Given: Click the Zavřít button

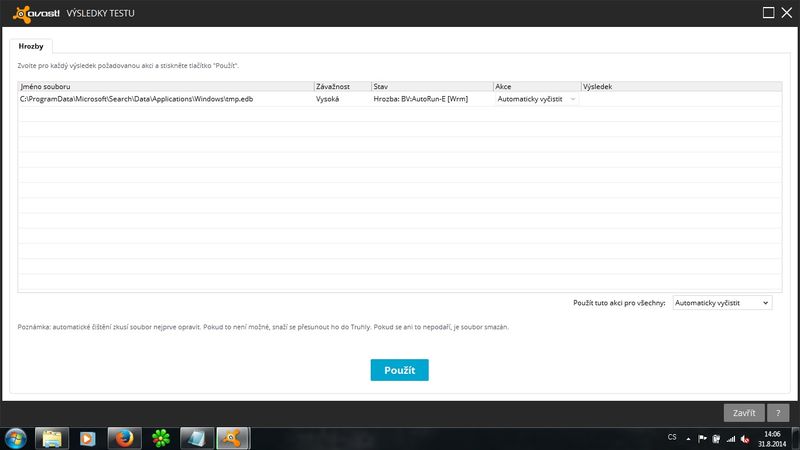Looking at the screenshot, I should tap(744, 412).
